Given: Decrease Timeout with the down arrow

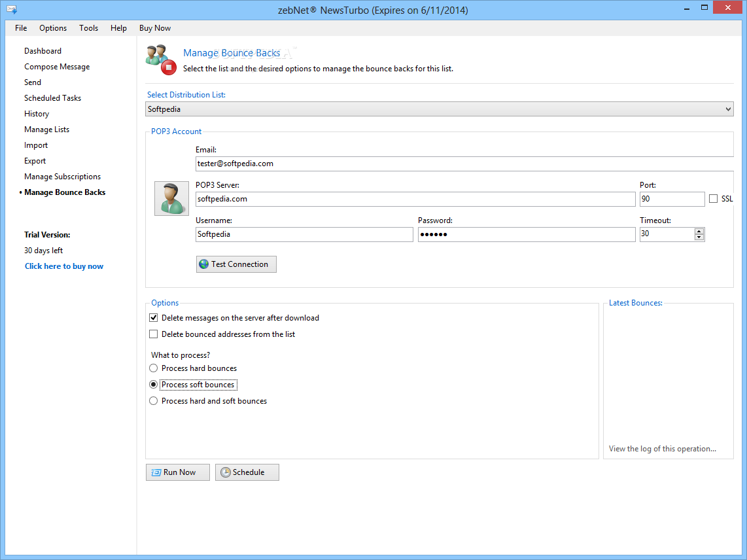Looking at the screenshot, I should tap(699, 237).
